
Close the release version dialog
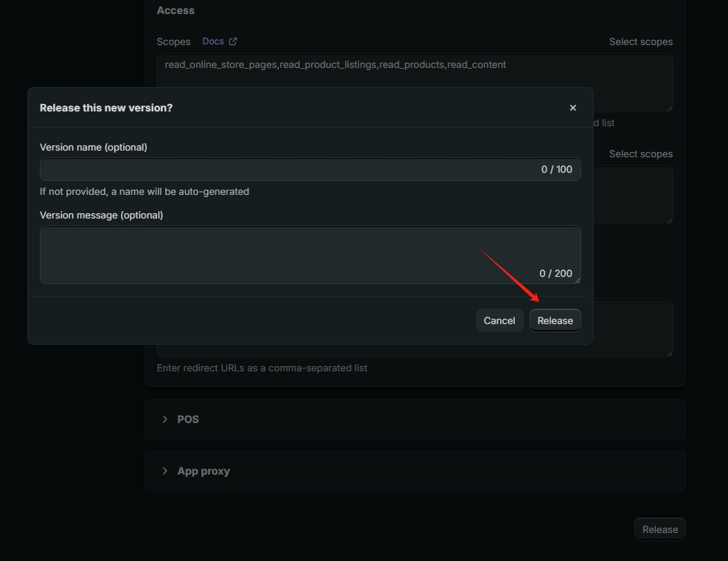pyautogui.click(x=572, y=108)
